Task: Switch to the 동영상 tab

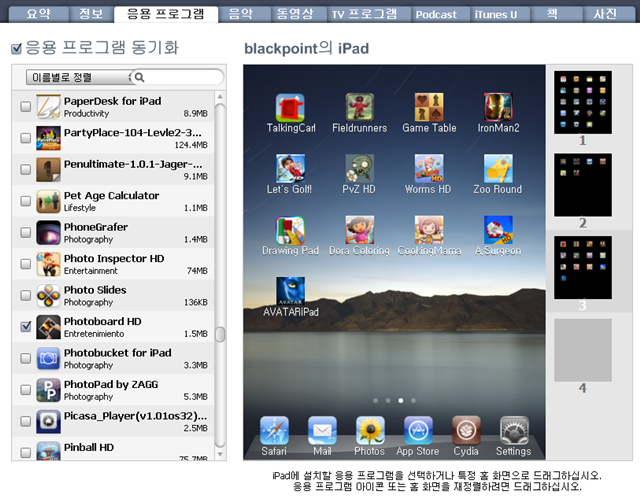Action: (x=296, y=14)
